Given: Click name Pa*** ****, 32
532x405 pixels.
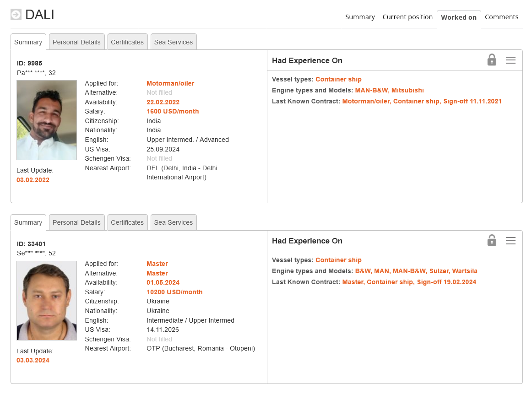Looking at the screenshot, I should pos(36,73).
